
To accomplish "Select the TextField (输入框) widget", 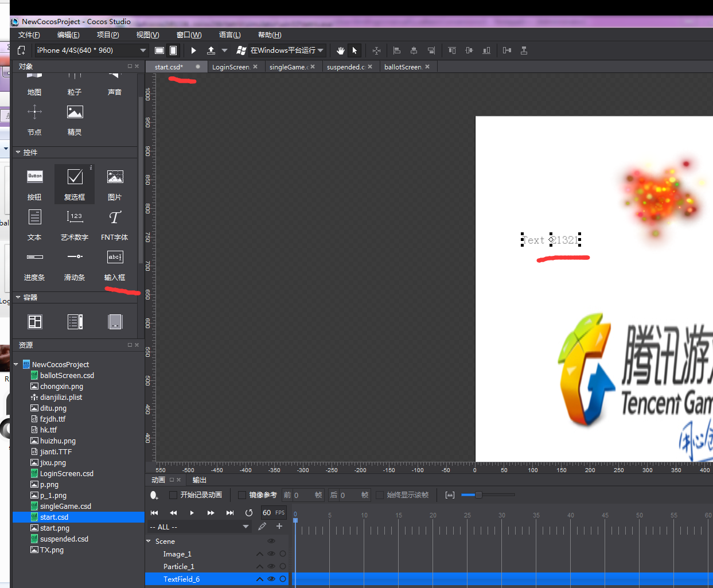I will [115, 258].
